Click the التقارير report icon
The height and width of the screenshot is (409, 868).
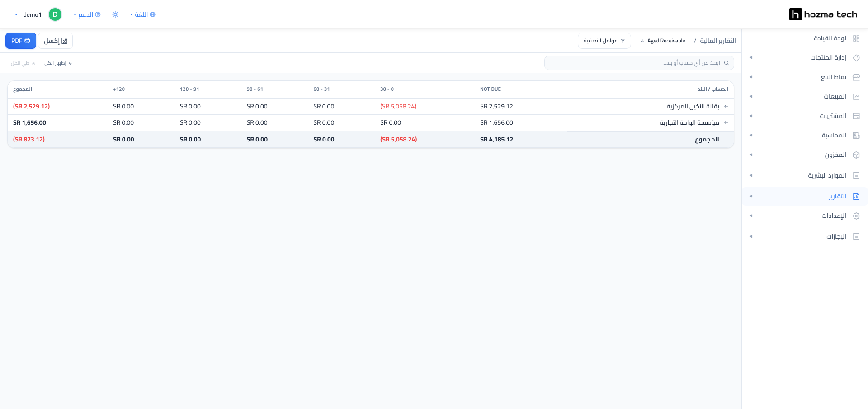pyautogui.click(x=856, y=197)
